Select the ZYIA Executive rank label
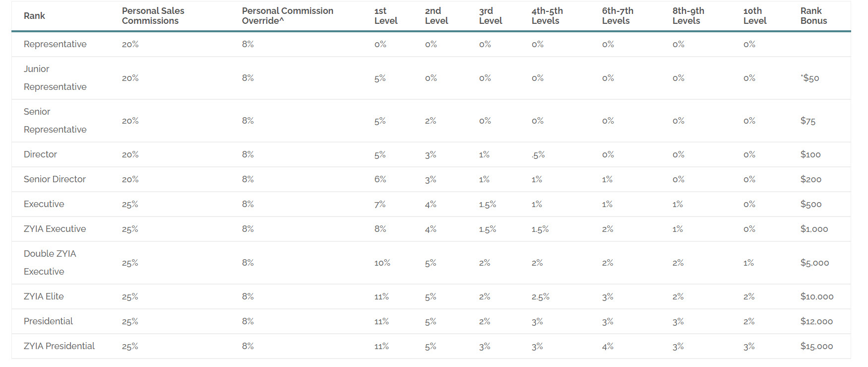The height and width of the screenshot is (367, 868). [x=55, y=229]
